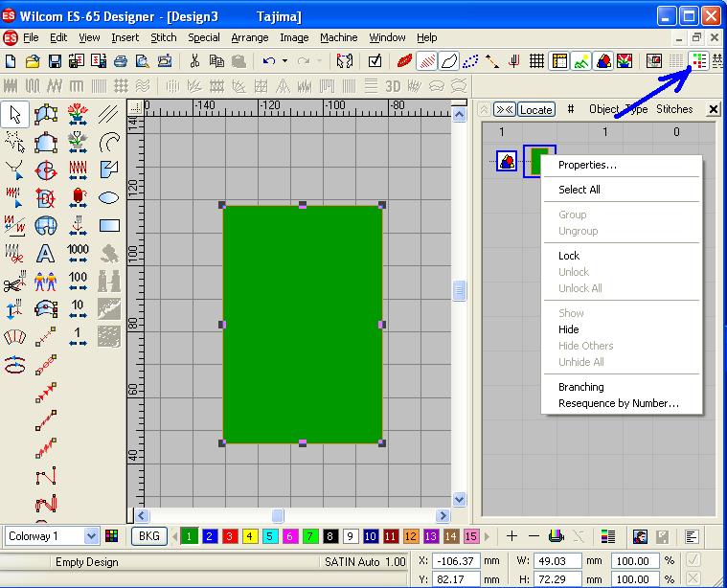Click the Lettering 'A' tool
The width and height of the screenshot is (727, 588).
(x=45, y=254)
